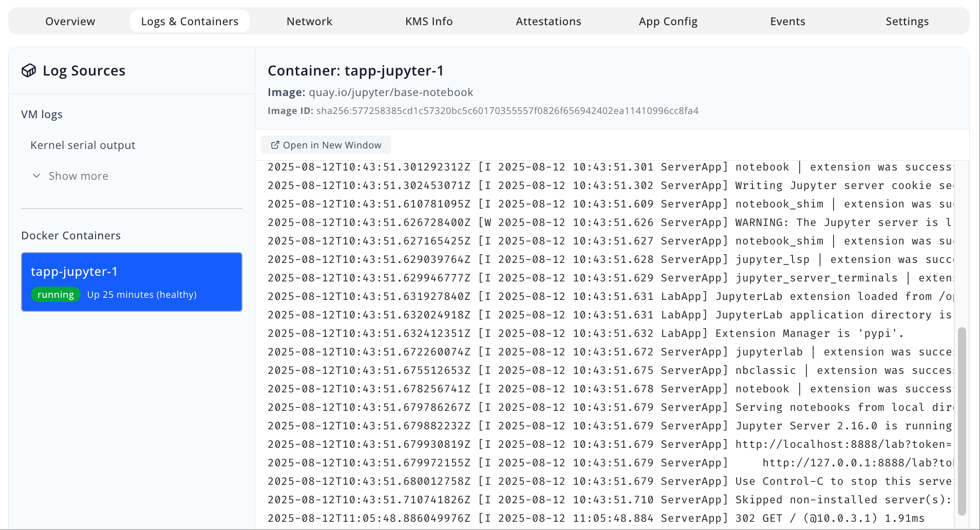The height and width of the screenshot is (530, 980).
Task: Click the Settings tab
Action: click(907, 21)
